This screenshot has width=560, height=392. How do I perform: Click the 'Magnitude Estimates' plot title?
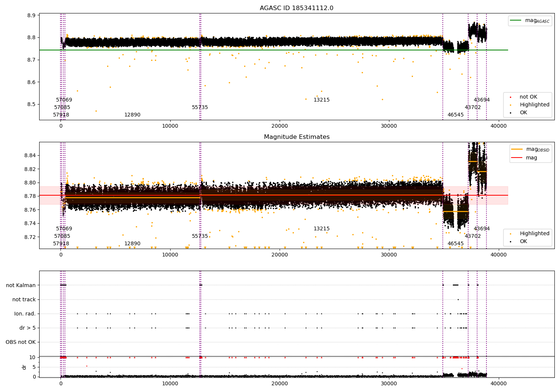coord(296,137)
